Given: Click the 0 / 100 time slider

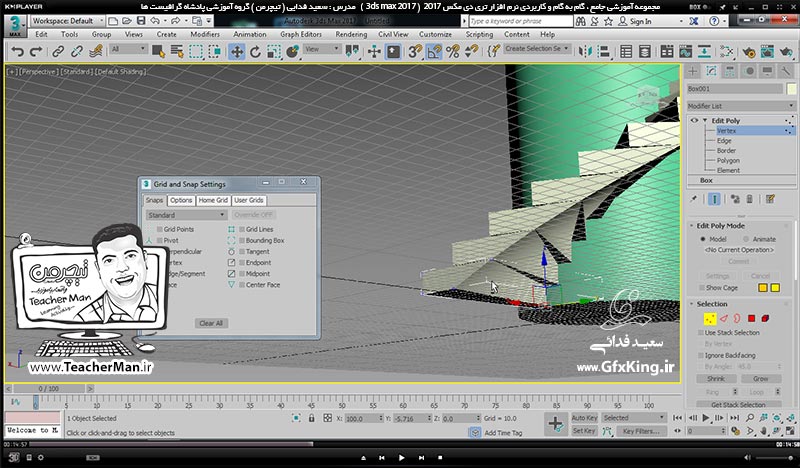Looking at the screenshot, I should pos(49,389).
